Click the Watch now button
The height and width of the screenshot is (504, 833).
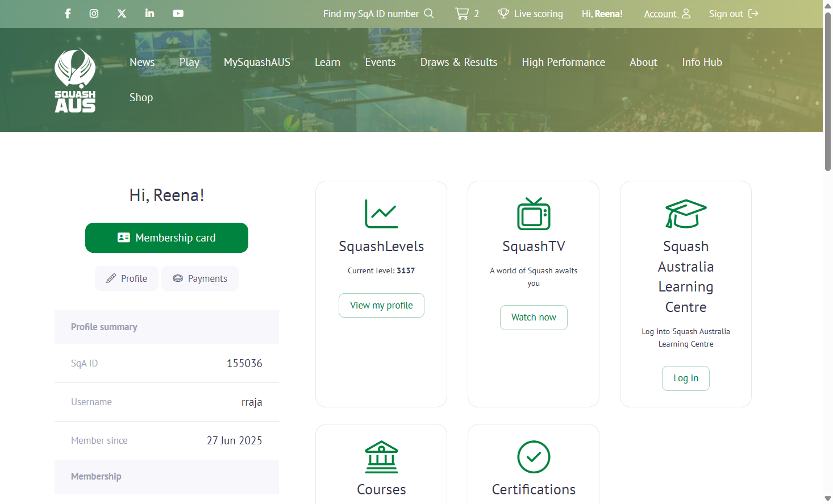tap(534, 318)
